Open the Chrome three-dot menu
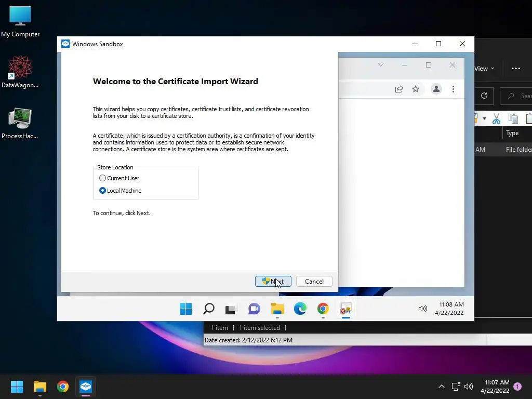532x399 pixels. click(453, 89)
